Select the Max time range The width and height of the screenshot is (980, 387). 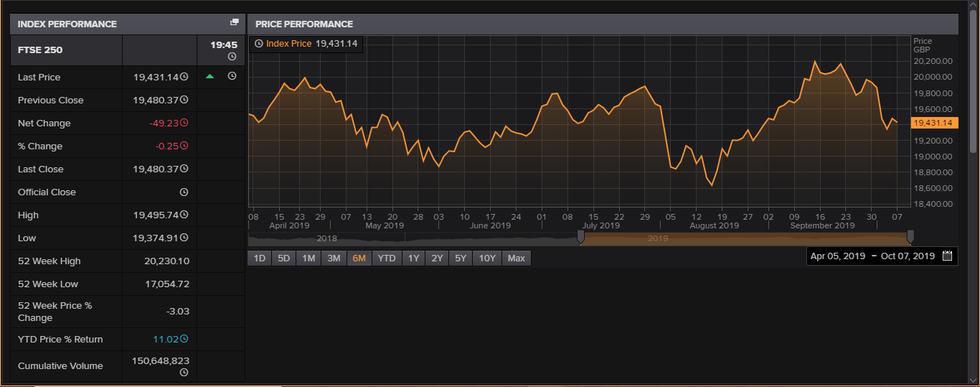pos(517,258)
